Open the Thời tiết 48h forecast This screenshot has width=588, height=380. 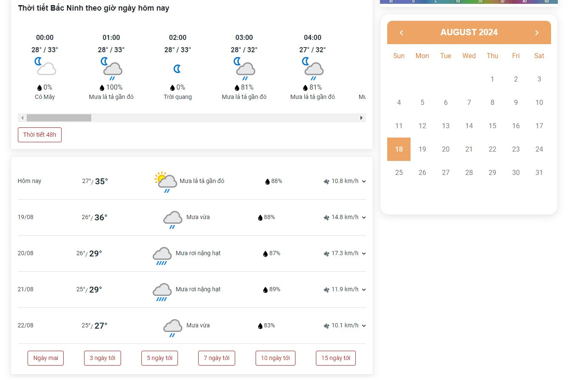(39, 135)
